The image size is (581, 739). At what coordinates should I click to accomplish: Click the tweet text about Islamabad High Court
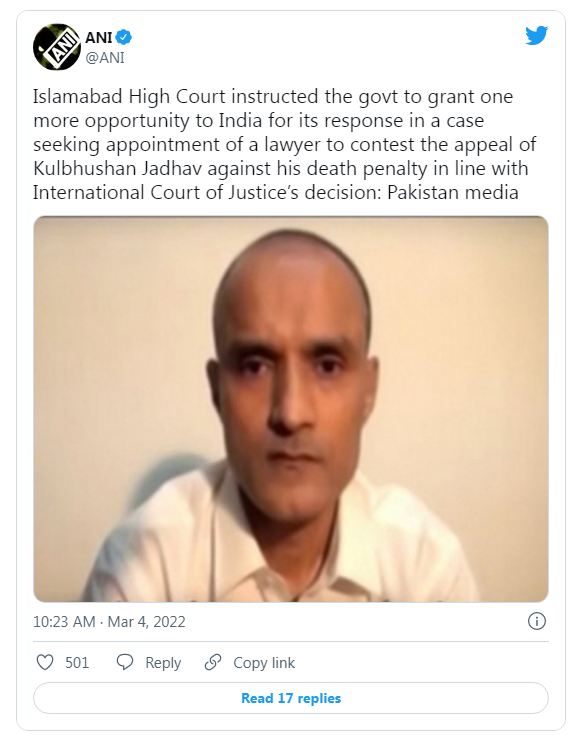pos(284,144)
